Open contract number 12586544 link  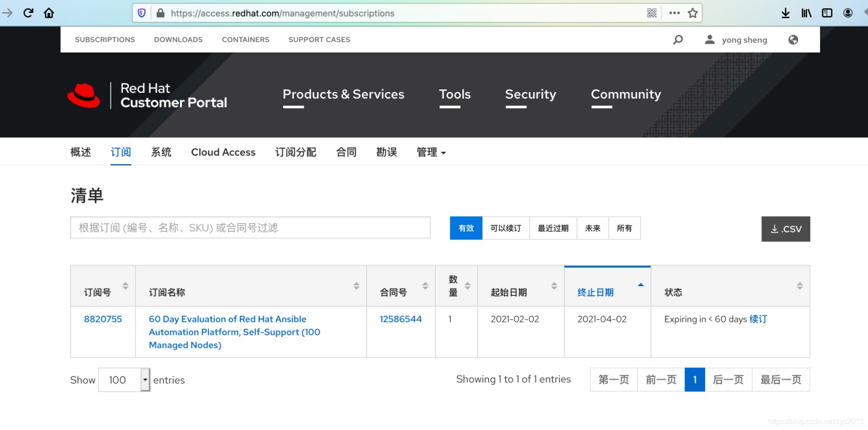coord(401,319)
